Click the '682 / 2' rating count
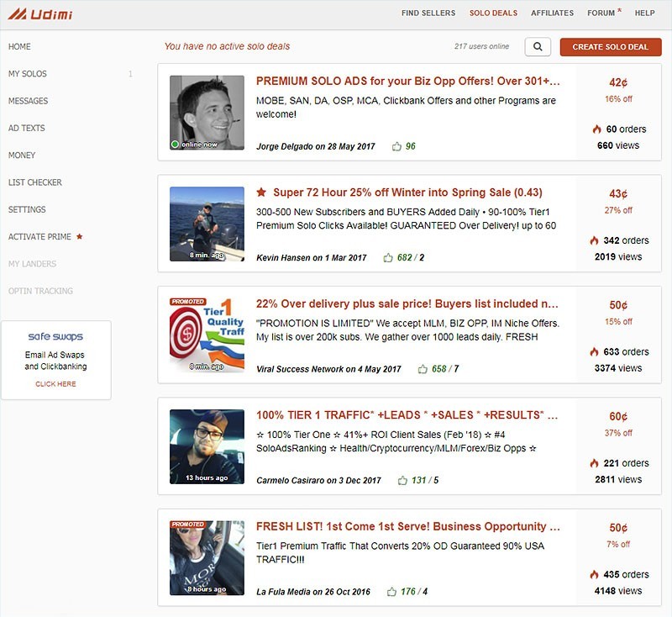Screen dimensions: 672x617 pyautogui.click(x=411, y=258)
